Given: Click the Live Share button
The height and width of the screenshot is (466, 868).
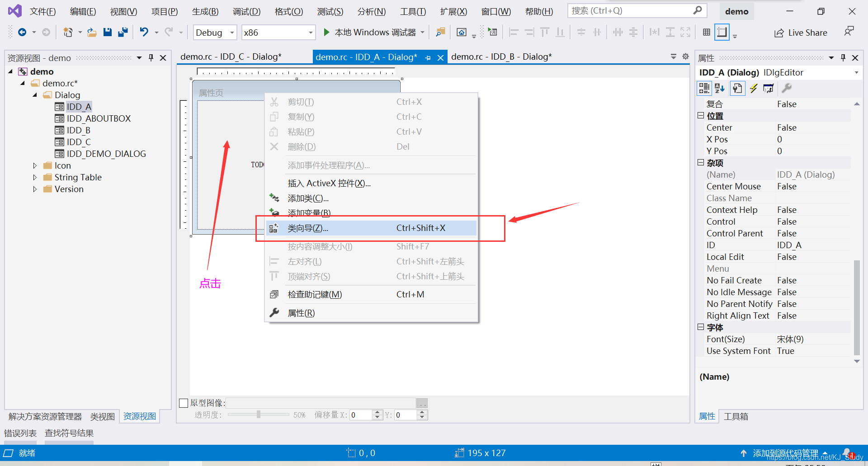Looking at the screenshot, I should point(801,33).
